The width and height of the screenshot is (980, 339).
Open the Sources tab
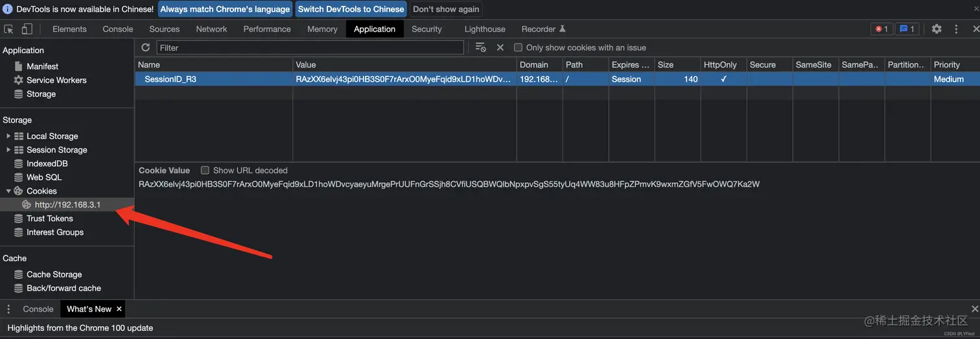pyautogui.click(x=165, y=29)
